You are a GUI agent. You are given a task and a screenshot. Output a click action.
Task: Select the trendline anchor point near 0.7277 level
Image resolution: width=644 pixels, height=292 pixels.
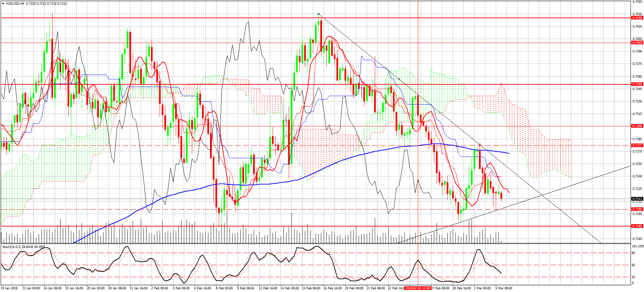point(480,144)
